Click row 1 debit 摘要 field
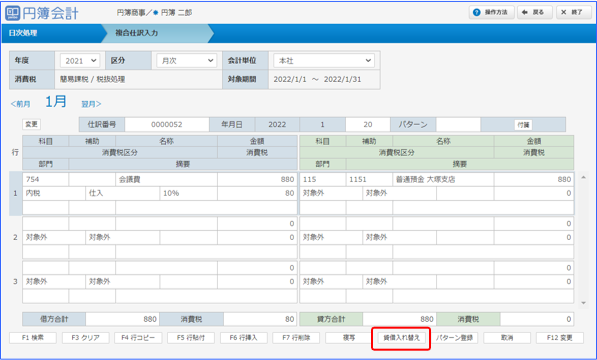Screen dimensions: 597x360 (206, 208)
